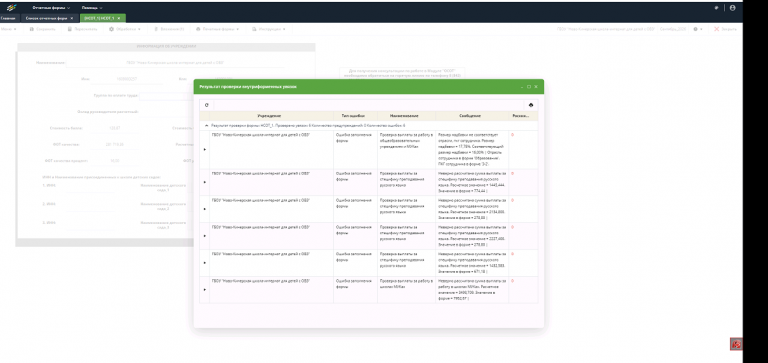
Task: Click Сохранить in the form toolbar
Action: (x=43, y=29)
